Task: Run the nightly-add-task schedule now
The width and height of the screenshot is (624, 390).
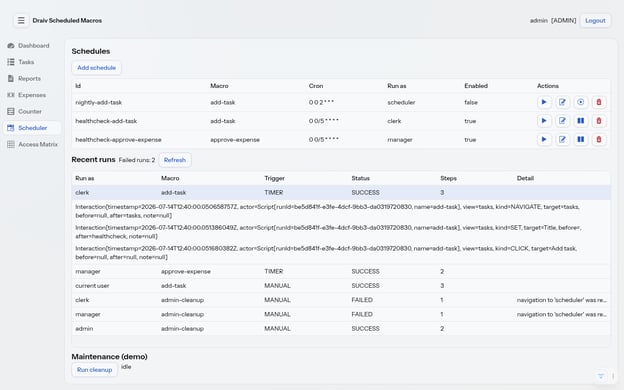Action: pyautogui.click(x=544, y=102)
